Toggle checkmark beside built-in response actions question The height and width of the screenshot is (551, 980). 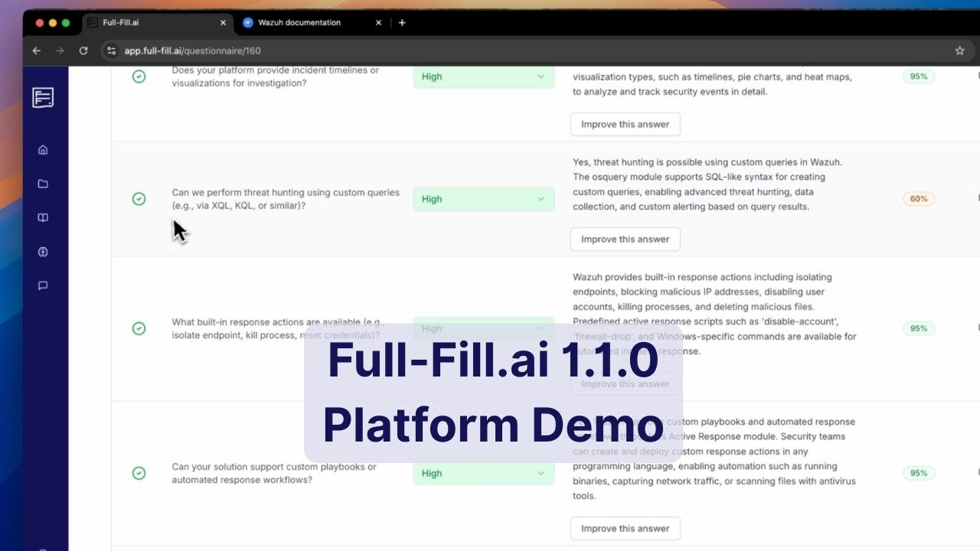tap(139, 328)
